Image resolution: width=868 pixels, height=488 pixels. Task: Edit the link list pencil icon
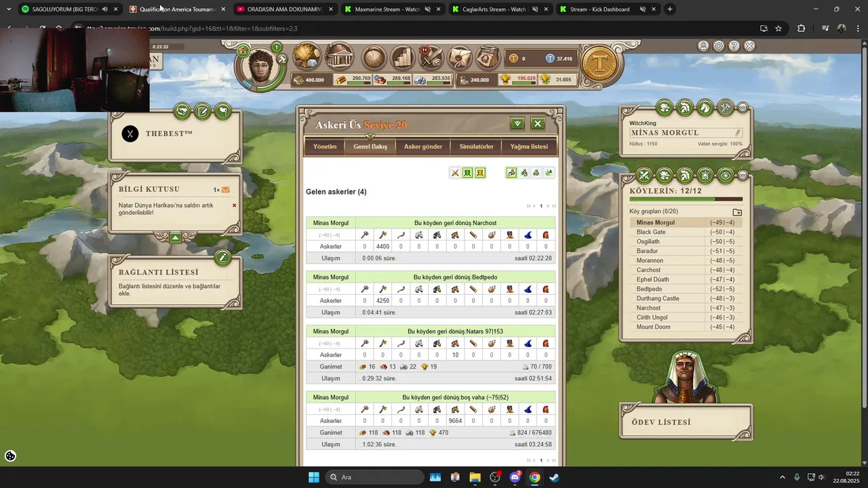(222, 258)
